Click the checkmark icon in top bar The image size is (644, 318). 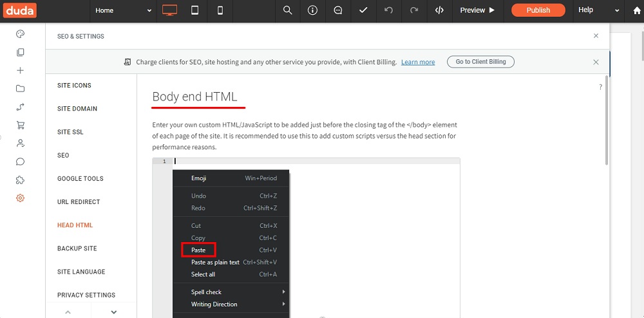click(363, 11)
